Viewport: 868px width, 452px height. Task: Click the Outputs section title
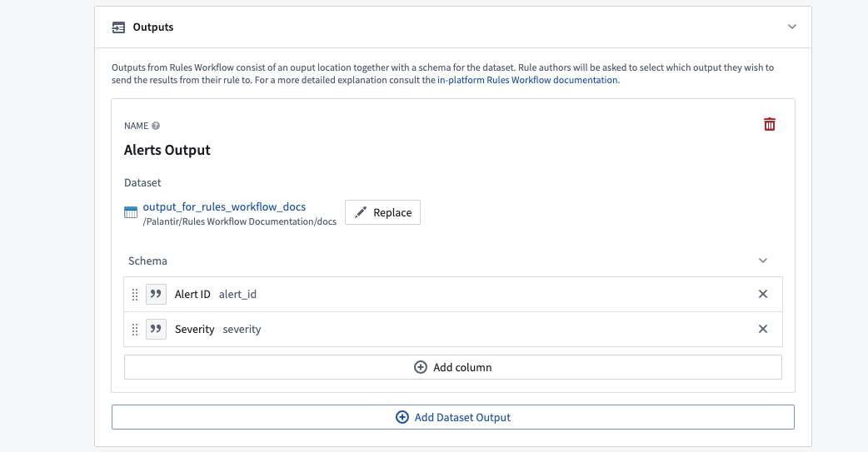[152, 27]
